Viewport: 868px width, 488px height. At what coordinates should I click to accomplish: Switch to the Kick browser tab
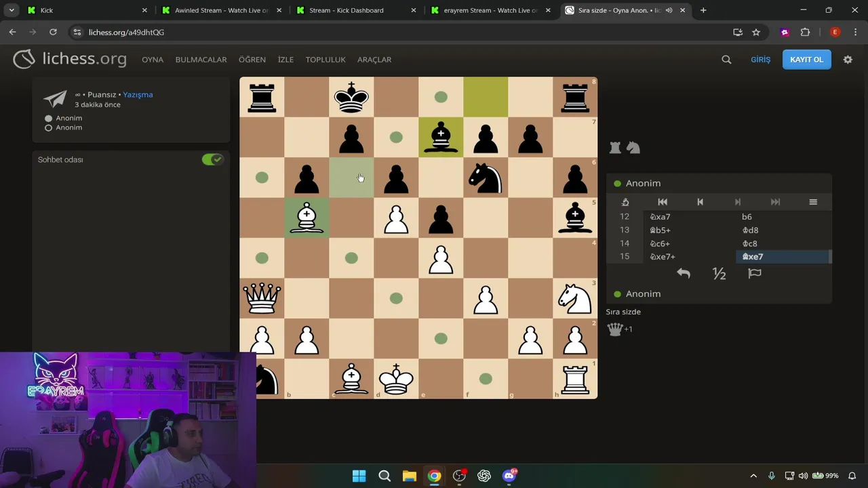click(x=85, y=10)
